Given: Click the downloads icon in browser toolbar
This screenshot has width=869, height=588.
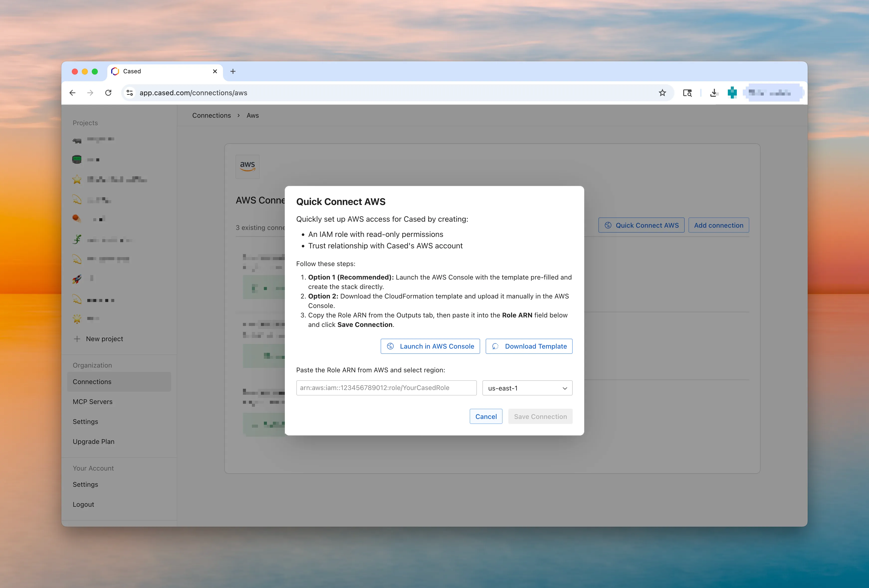Looking at the screenshot, I should pyautogui.click(x=714, y=93).
